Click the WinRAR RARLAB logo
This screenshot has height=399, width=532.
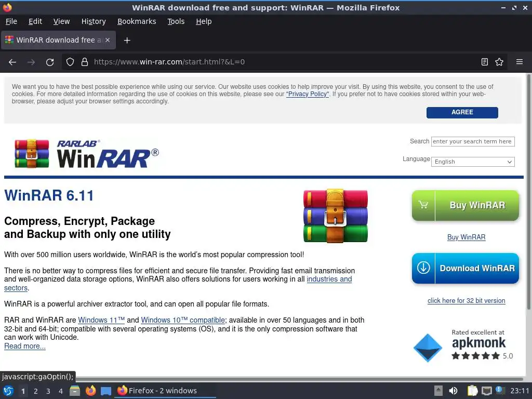pyautogui.click(x=87, y=154)
